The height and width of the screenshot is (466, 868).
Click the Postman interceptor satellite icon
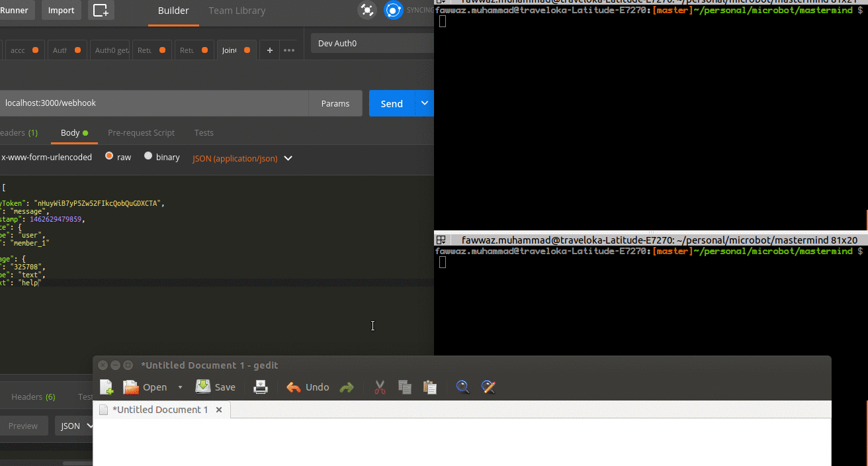click(367, 10)
